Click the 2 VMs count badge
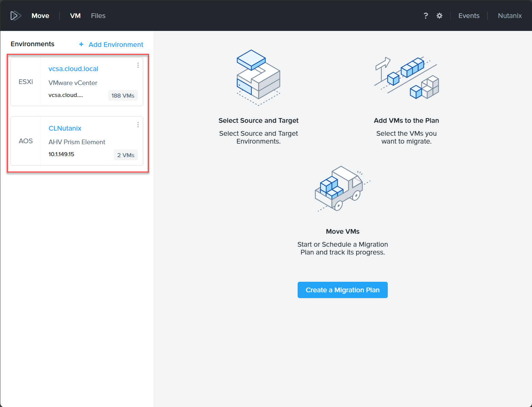Viewport: 532px width, 407px height. (126, 155)
